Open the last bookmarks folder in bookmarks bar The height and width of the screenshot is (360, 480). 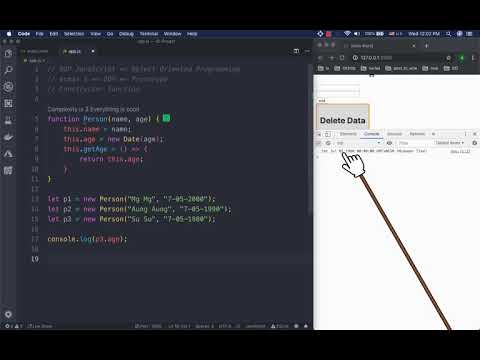tap(451, 68)
